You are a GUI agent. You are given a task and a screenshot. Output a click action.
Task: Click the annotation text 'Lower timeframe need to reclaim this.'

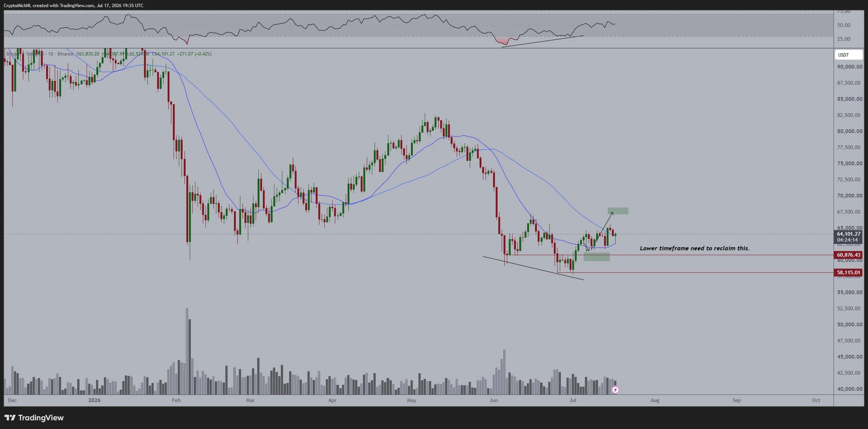point(694,248)
